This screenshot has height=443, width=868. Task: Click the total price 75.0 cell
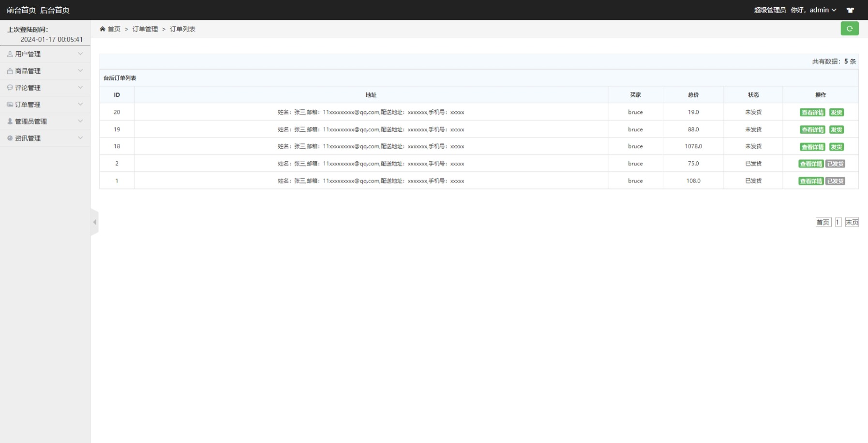point(693,164)
